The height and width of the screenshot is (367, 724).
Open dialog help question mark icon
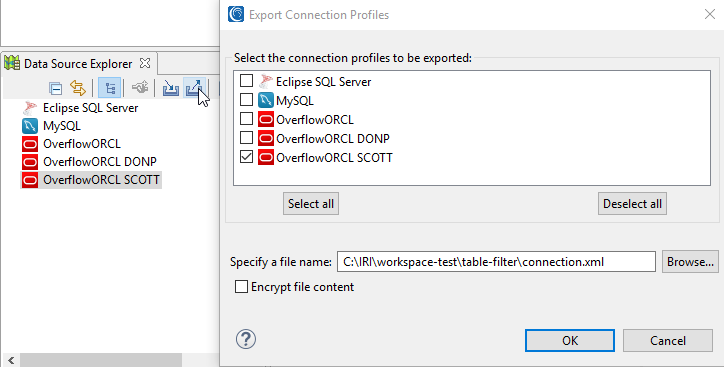(246, 339)
